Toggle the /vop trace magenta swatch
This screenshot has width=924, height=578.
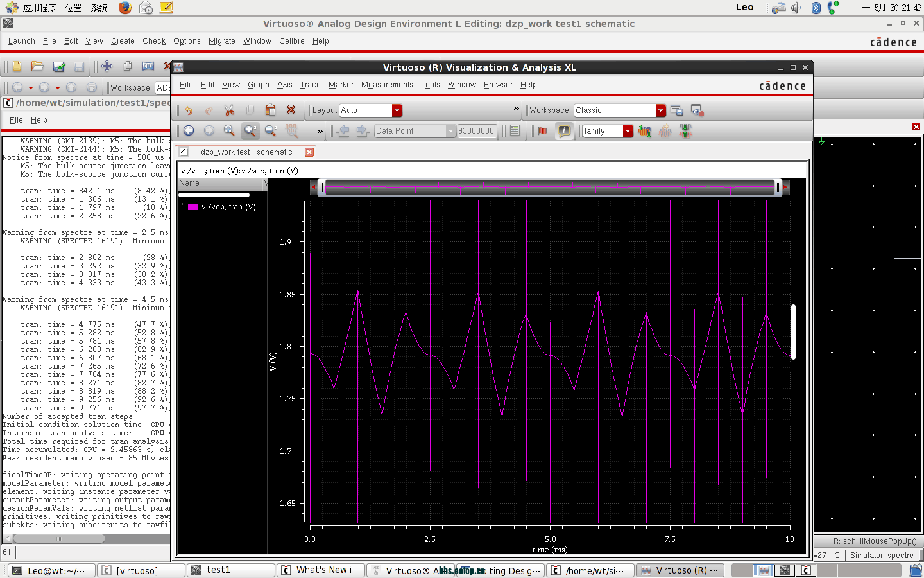(193, 207)
